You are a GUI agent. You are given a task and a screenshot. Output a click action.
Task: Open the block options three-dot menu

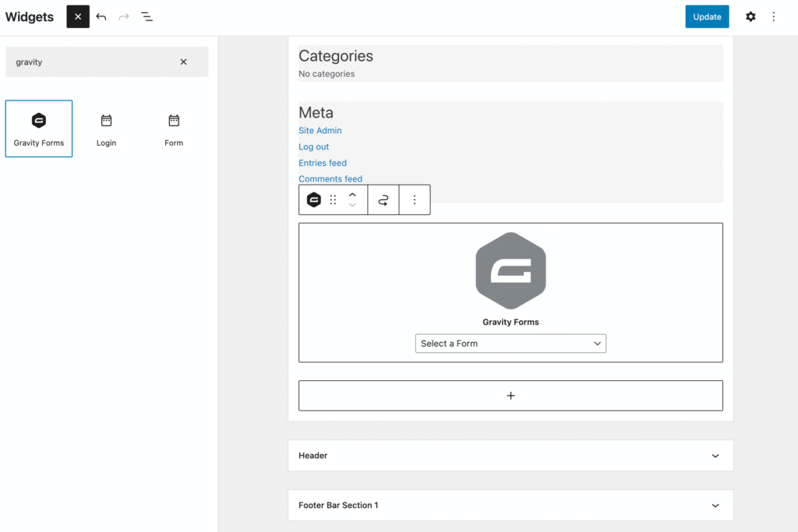click(x=414, y=199)
